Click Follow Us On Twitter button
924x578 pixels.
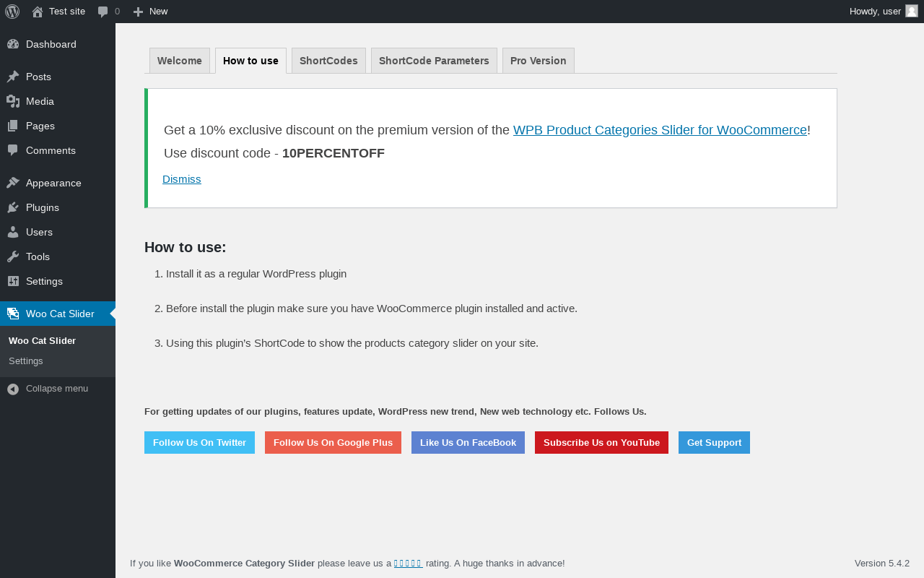(x=199, y=442)
